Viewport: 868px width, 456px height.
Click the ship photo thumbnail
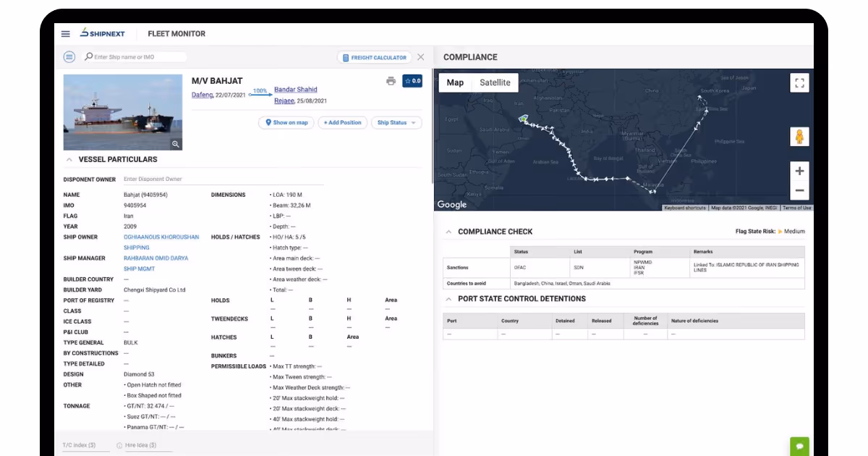point(123,112)
